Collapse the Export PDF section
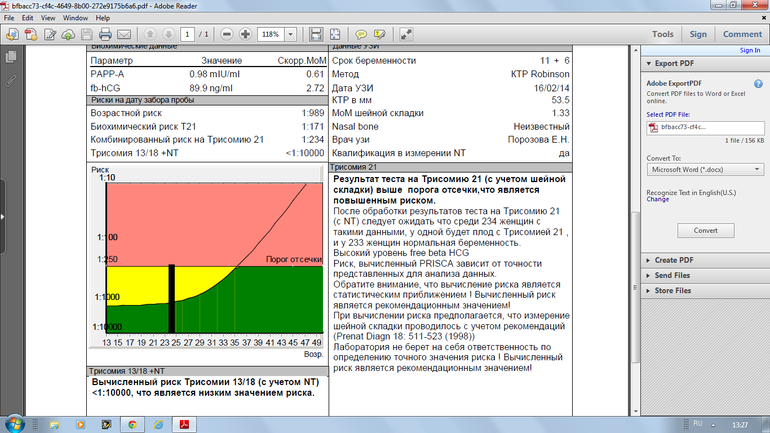The width and height of the screenshot is (770, 433). (649, 64)
